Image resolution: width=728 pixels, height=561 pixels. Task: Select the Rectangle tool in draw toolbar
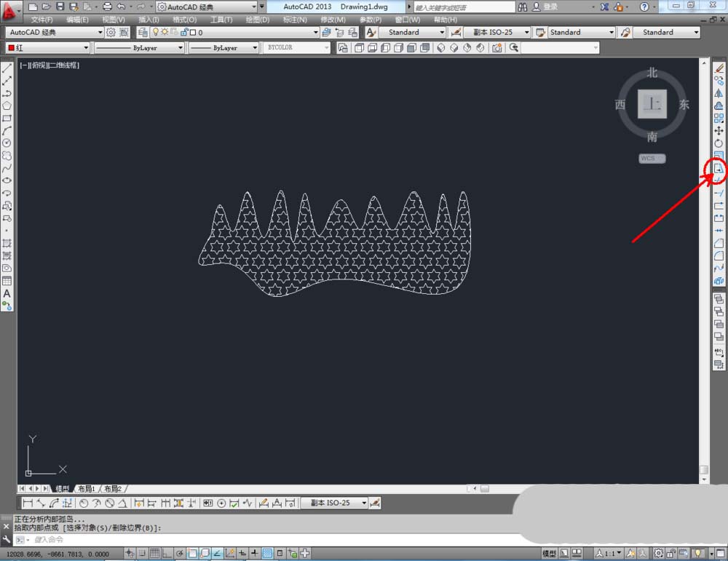point(7,119)
